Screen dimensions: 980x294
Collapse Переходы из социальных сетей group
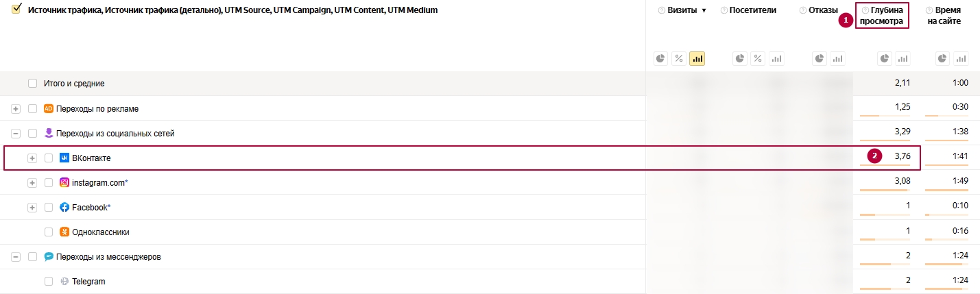(16, 133)
